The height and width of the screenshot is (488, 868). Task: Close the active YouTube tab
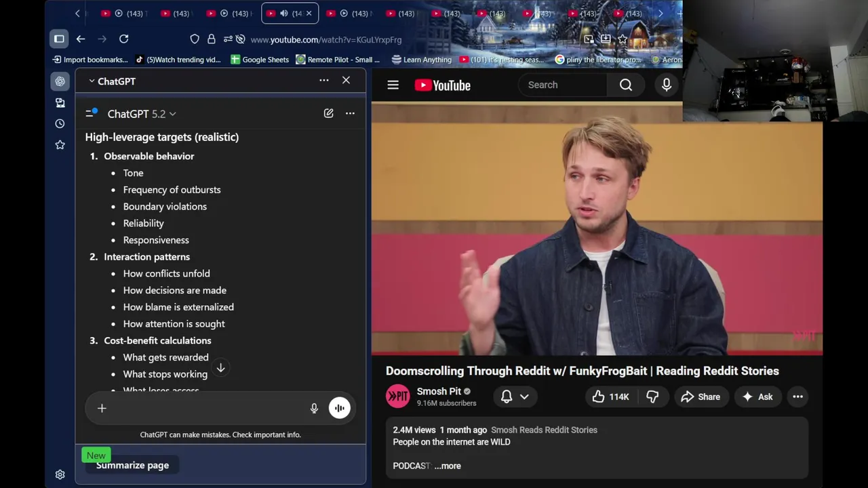pyautogui.click(x=309, y=13)
